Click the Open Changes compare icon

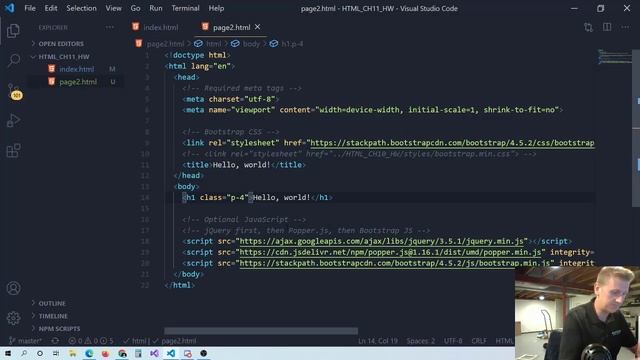[588, 27]
